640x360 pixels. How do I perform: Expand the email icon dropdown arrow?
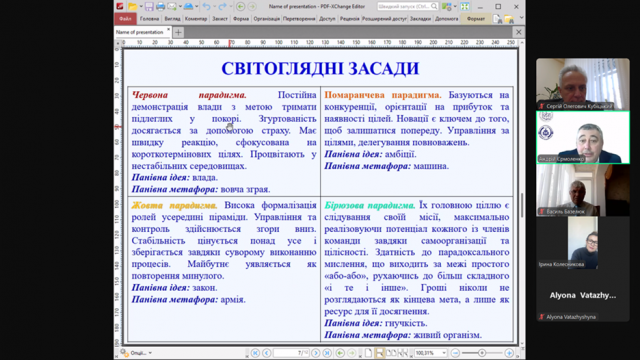point(180,7)
